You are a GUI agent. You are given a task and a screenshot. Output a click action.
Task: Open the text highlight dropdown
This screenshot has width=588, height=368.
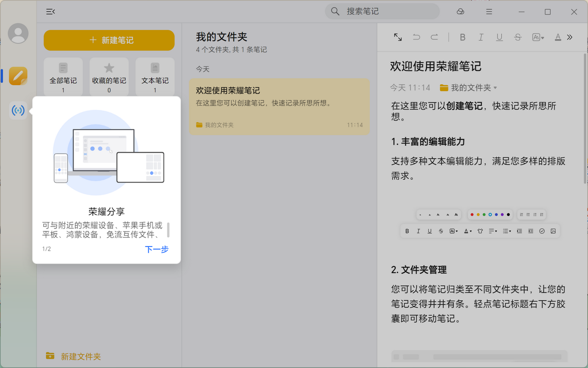pyautogui.click(x=538, y=37)
